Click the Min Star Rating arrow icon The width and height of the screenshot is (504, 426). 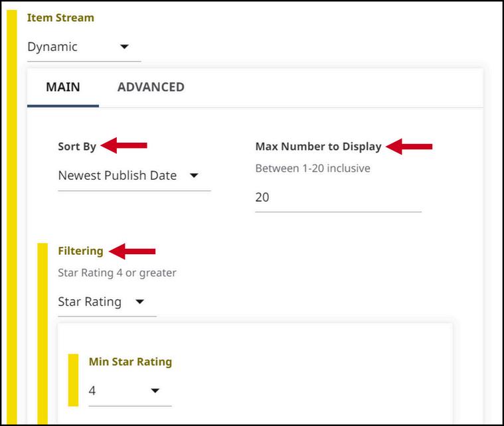pyautogui.click(x=155, y=391)
